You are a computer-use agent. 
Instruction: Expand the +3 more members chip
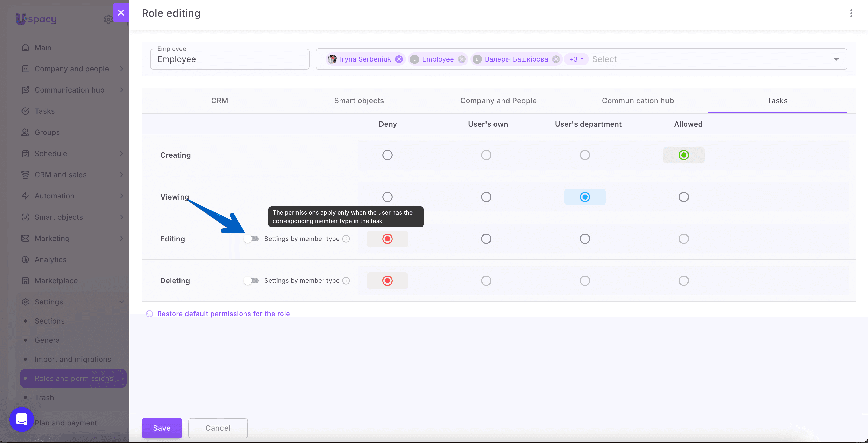coord(576,59)
